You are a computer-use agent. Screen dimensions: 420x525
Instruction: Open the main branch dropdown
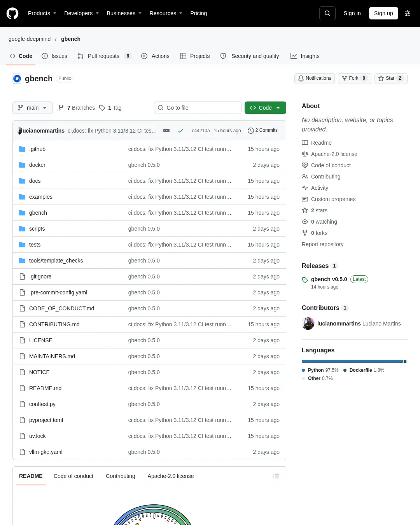point(33,108)
